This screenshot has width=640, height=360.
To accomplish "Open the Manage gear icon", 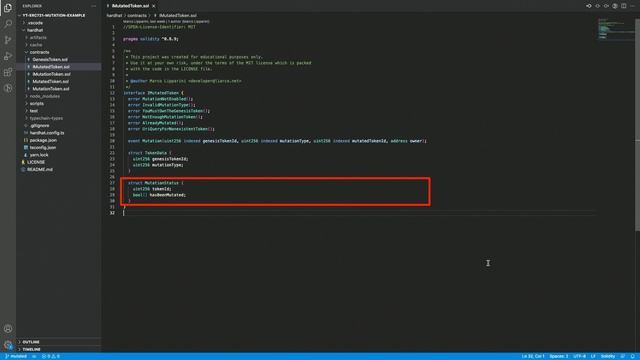I will click(8, 345).
